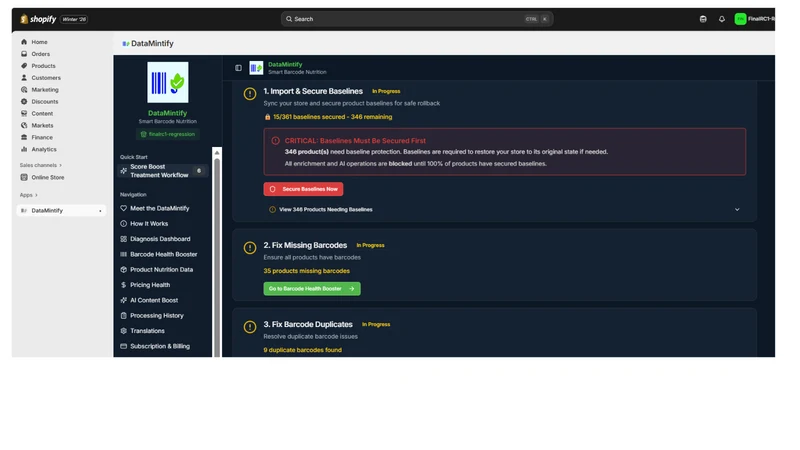Viewport: 800px width, 450px height.
Task: Click the Discounts icon in the sidebar
Action: click(24, 102)
